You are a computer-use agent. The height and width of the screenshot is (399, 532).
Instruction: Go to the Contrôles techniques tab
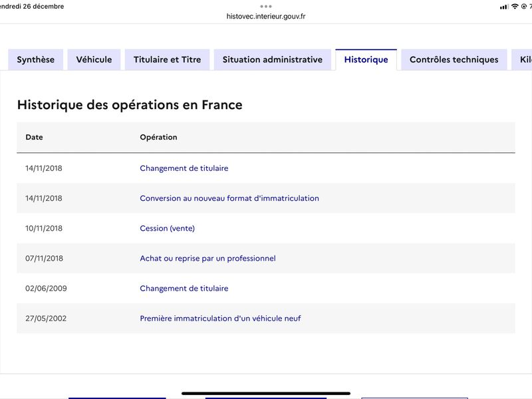[x=454, y=60]
